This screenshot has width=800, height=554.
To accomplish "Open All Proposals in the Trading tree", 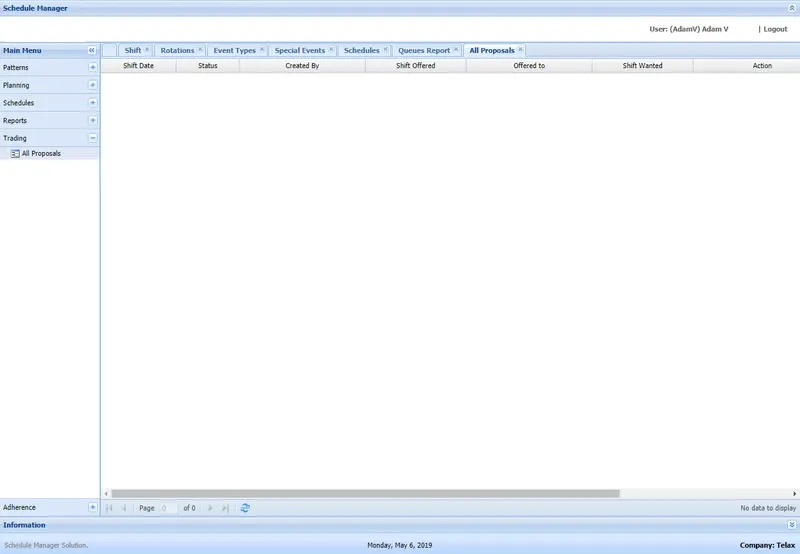I will [x=41, y=153].
